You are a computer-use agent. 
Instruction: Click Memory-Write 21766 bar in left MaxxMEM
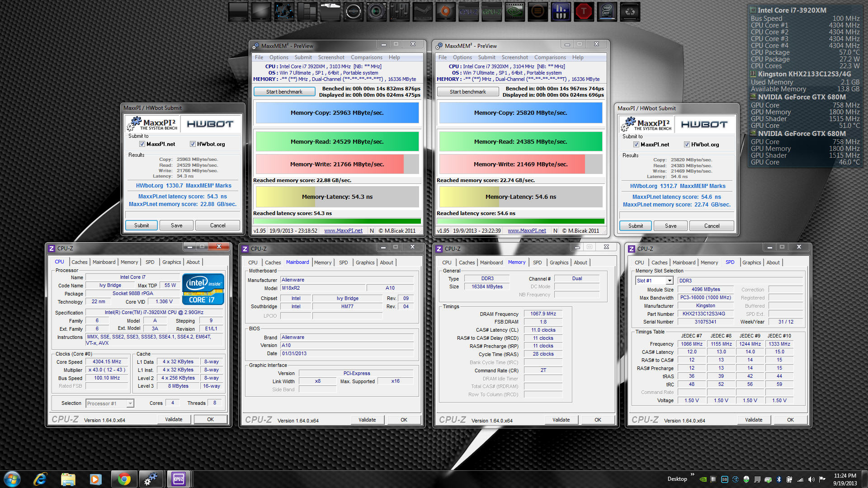coord(337,164)
